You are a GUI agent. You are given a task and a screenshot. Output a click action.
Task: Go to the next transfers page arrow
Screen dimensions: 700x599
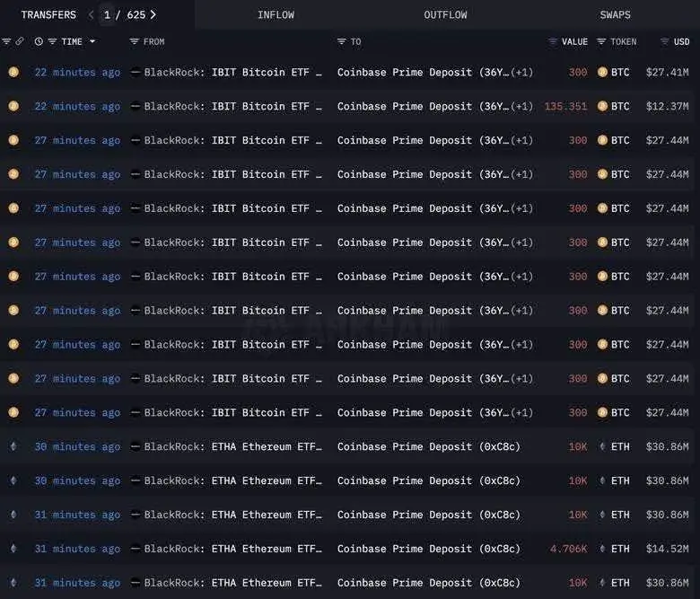coord(153,14)
